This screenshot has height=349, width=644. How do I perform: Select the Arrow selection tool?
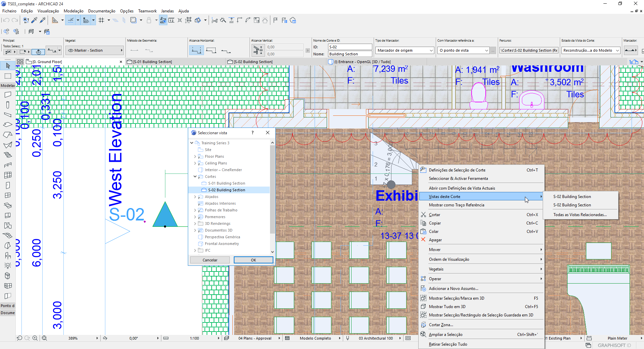coord(7,66)
